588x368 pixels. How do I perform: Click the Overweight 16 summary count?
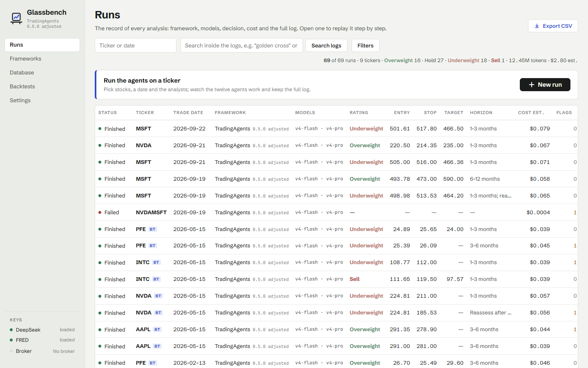pyautogui.click(x=402, y=61)
